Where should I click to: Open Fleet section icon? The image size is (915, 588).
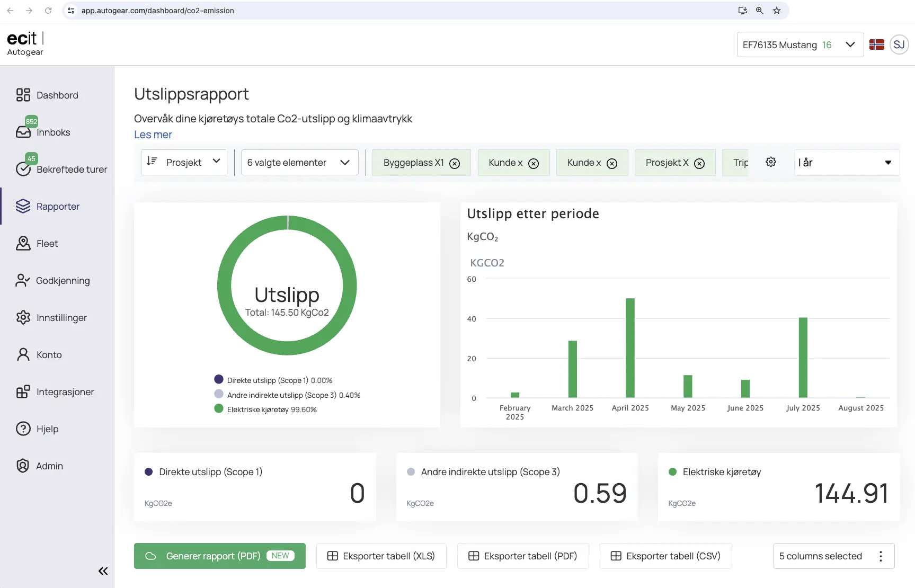(23, 243)
